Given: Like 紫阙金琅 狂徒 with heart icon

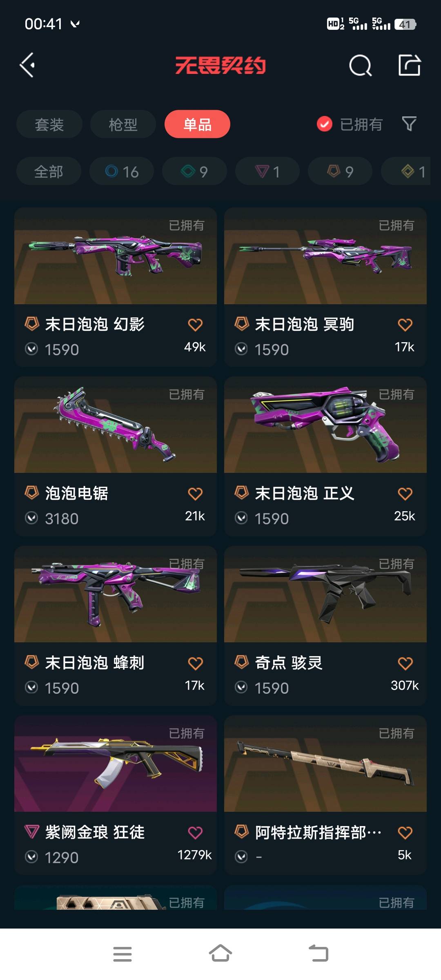Looking at the screenshot, I should tap(195, 833).
